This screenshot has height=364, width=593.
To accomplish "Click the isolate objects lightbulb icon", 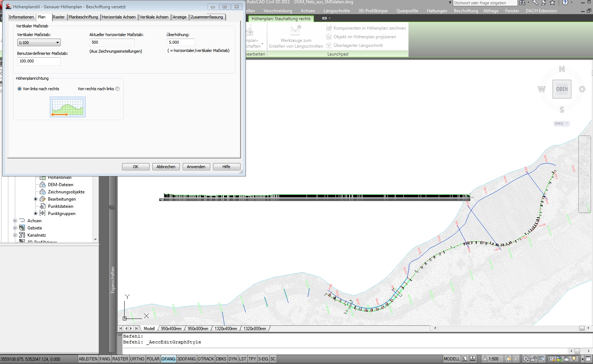I will click(573, 359).
